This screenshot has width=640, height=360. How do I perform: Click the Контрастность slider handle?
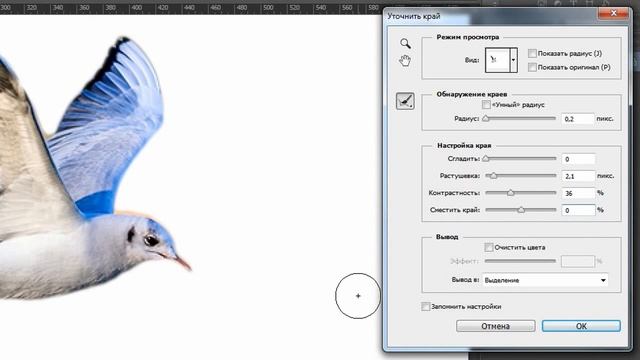pyautogui.click(x=511, y=193)
